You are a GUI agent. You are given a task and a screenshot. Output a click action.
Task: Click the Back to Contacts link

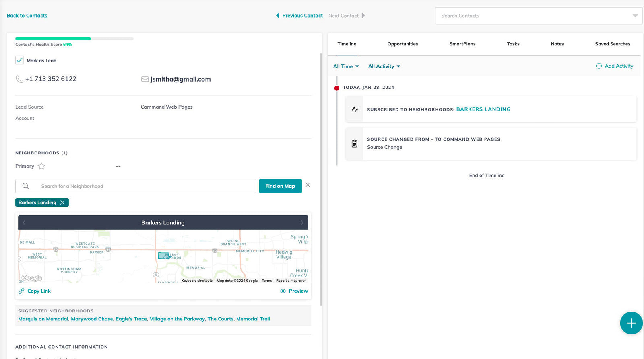(x=27, y=16)
